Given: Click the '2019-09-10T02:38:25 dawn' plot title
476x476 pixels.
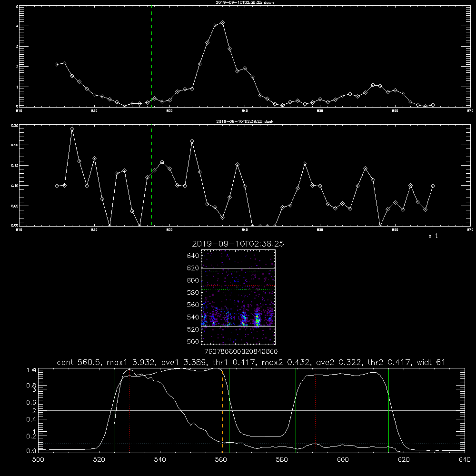Looking at the screenshot, I should point(245,2).
